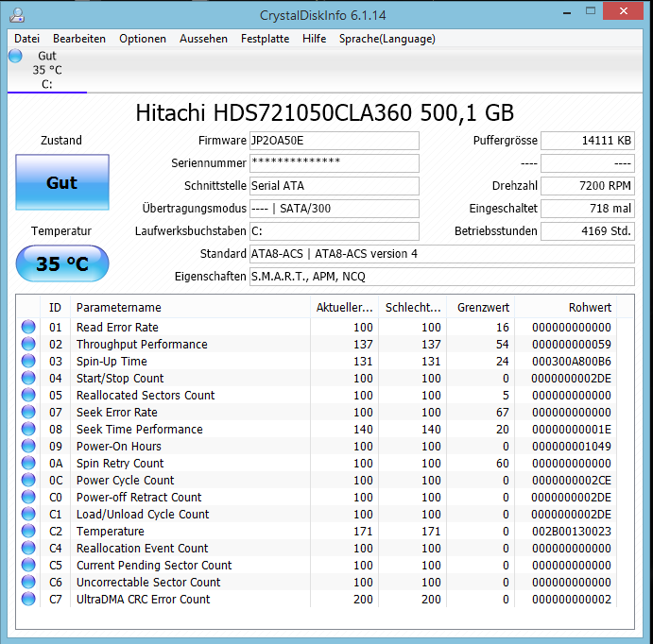
Task: Click status orb for Load/Unload Cycle Count
Action: [28, 515]
